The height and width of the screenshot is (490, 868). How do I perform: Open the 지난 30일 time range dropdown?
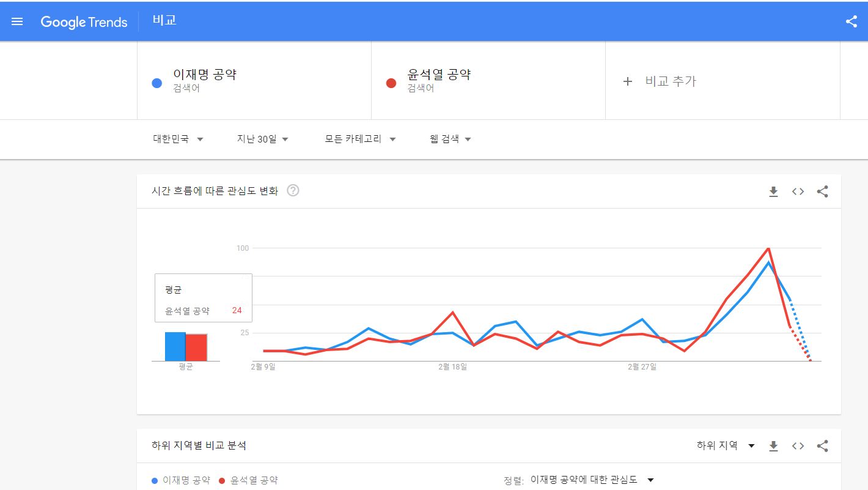pyautogui.click(x=263, y=139)
